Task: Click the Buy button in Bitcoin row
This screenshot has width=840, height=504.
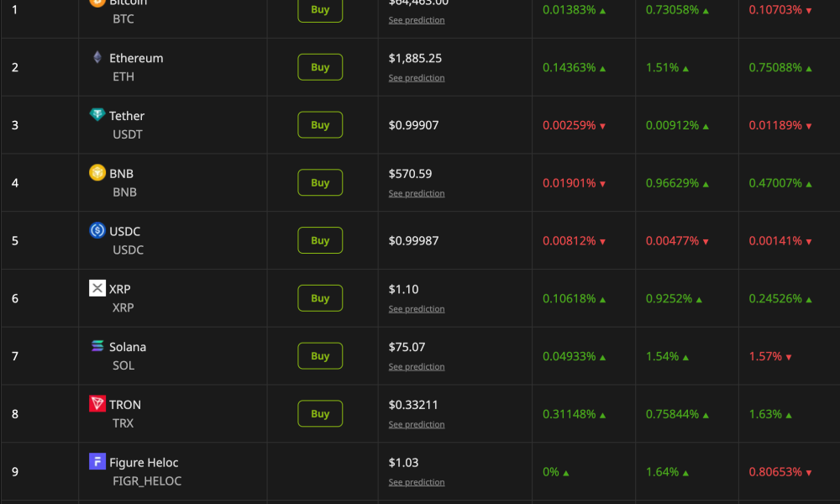Action: (x=320, y=9)
